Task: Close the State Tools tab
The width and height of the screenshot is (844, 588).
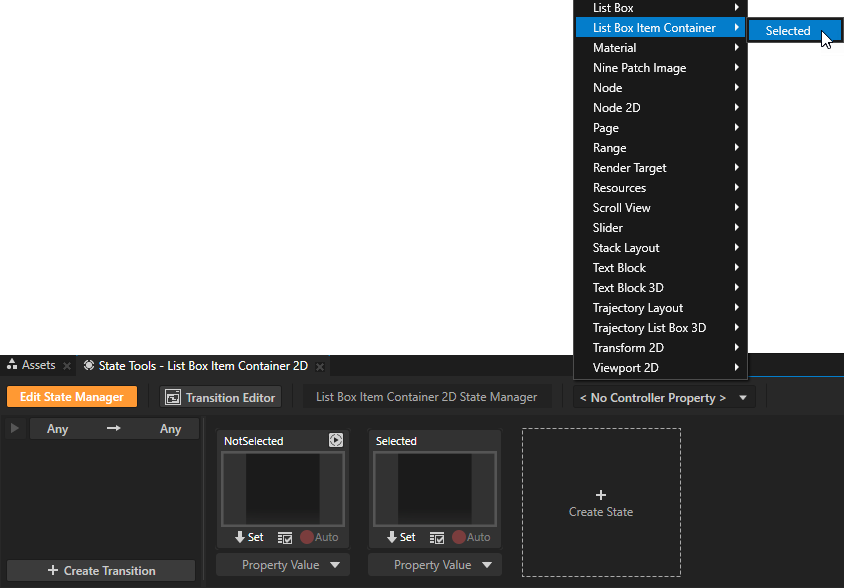Action: coord(320,366)
